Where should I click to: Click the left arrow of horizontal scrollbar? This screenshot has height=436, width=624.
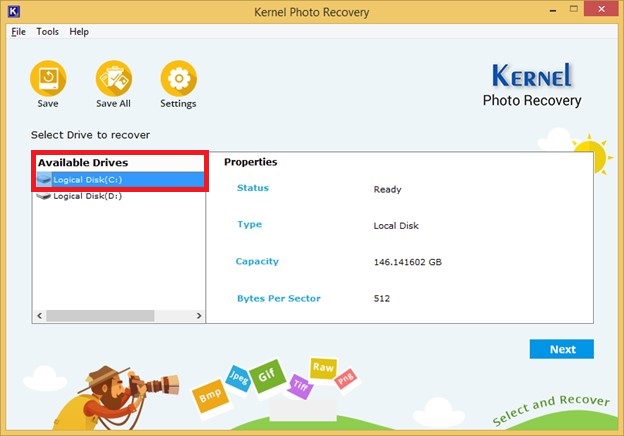pyautogui.click(x=39, y=316)
